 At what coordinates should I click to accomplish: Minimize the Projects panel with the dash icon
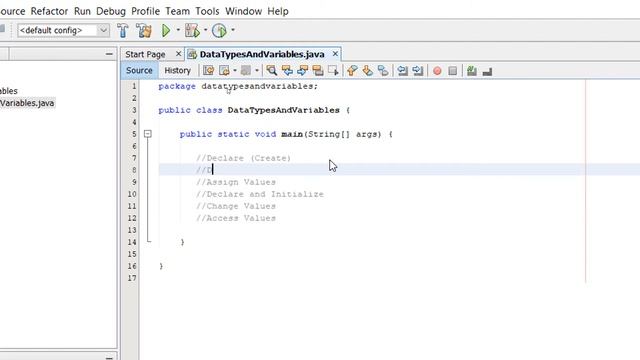109,54
